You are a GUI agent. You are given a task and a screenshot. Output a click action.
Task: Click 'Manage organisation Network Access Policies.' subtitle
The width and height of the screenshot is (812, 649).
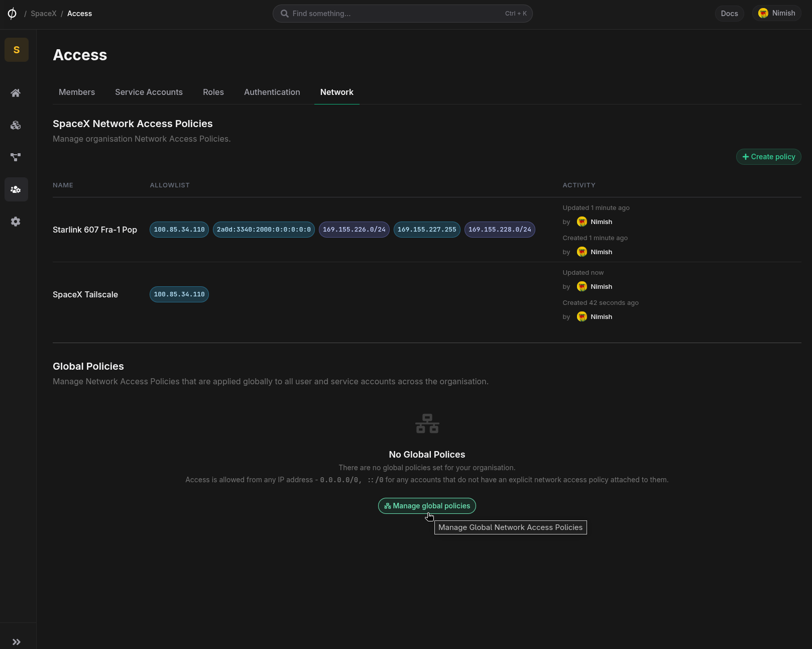pos(142,139)
